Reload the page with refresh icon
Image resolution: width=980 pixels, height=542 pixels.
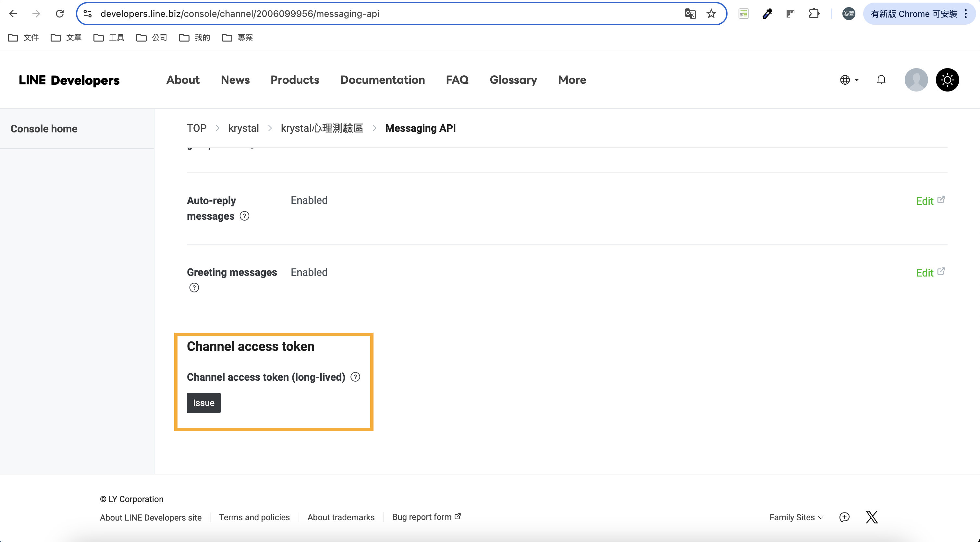60,14
